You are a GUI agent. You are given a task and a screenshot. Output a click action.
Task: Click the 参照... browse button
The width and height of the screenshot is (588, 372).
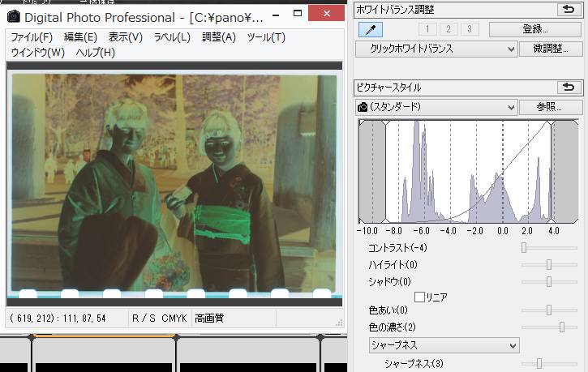pyautogui.click(x=549, y=107)
